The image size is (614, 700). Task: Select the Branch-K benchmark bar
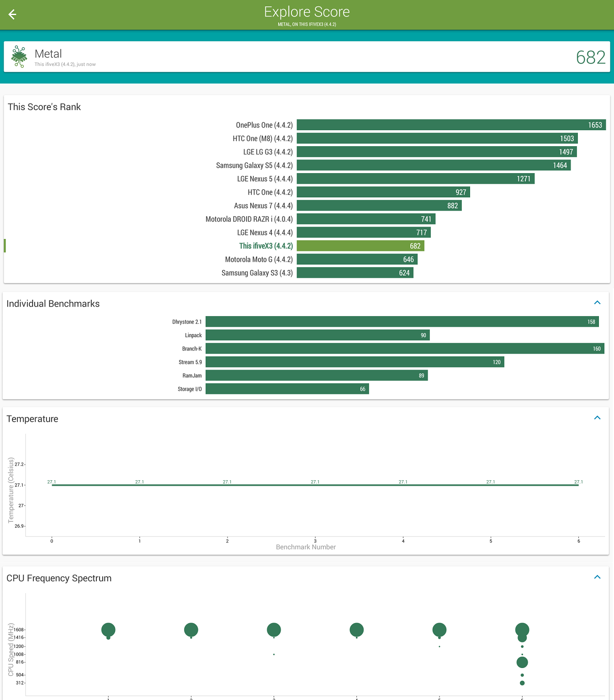pos(405,349)
